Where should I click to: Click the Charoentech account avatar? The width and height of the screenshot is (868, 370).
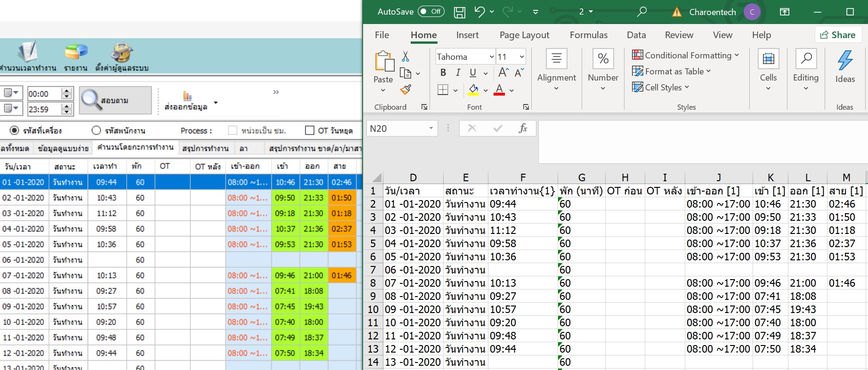point(752,12)
